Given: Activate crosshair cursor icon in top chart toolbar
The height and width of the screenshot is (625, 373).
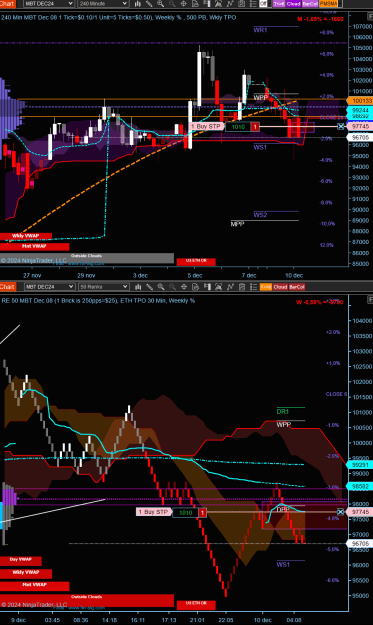Looking at the screenshot, I should 184,4.
